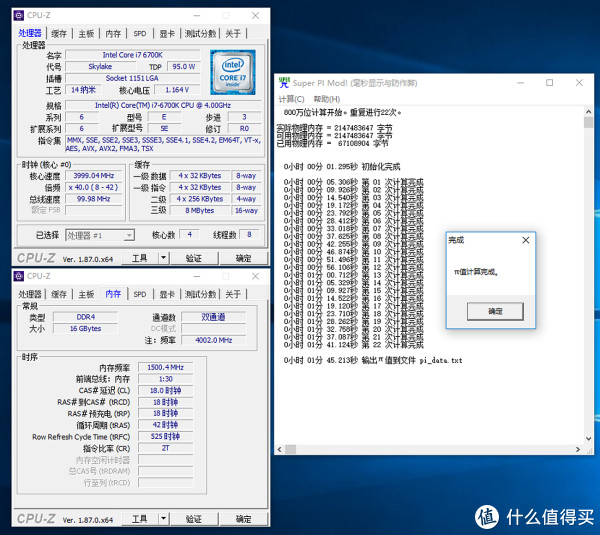Click the Intel Core i7 logo badge
The height and width of the screenshot is (535, 600).
click(233, 72)
